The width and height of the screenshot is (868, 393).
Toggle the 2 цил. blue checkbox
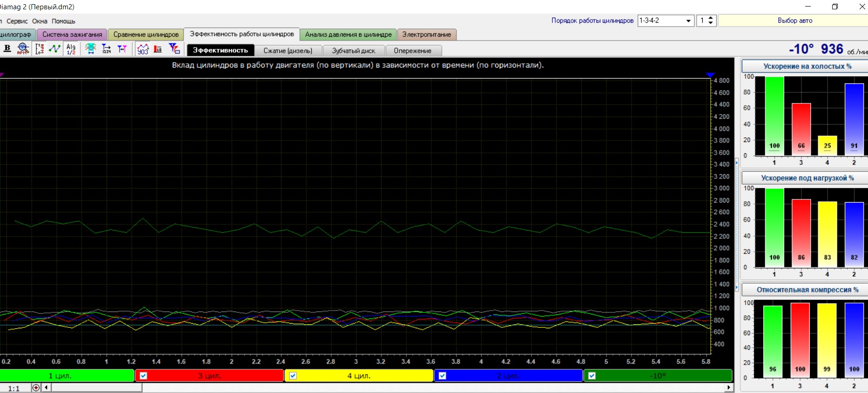(x=442, y=376)
